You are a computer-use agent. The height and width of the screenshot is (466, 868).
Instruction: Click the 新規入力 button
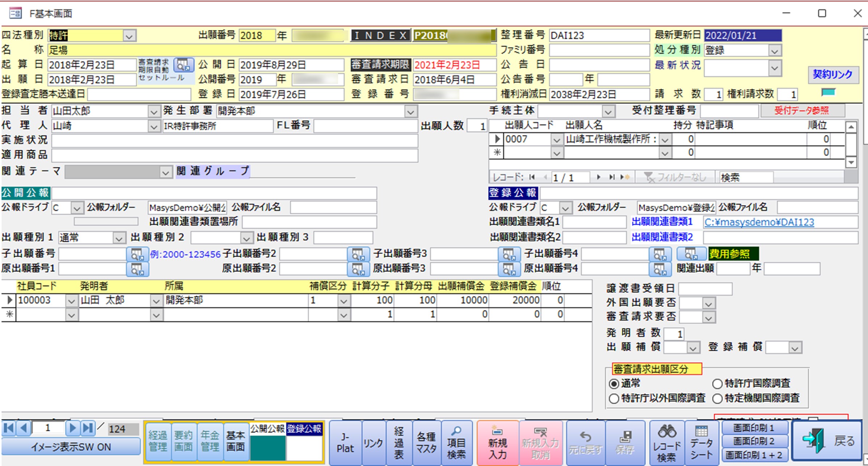497,443
